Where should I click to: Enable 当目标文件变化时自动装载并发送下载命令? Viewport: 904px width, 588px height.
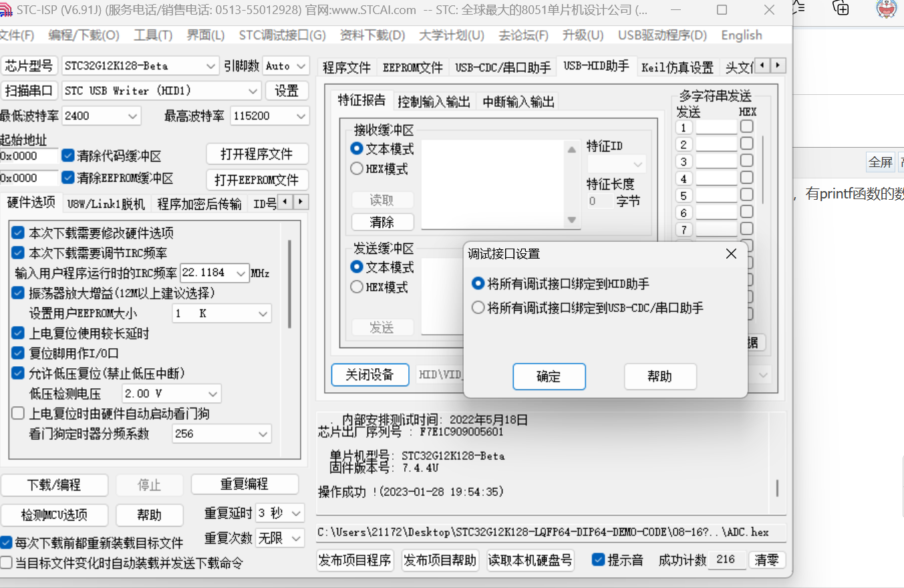pyautogui.click(x=6, y=563)
